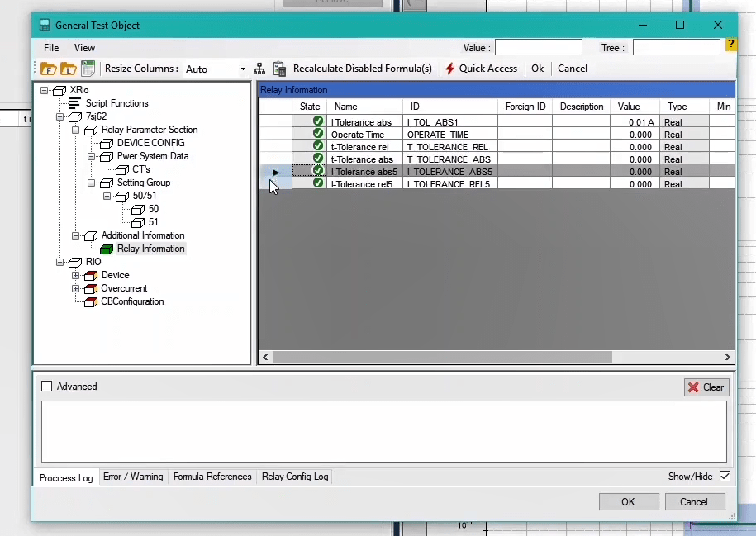The height and width of the screenshot is (536, 756).
Task: Toggle state check of Operate Time row
Action: (x=318, y=134)
